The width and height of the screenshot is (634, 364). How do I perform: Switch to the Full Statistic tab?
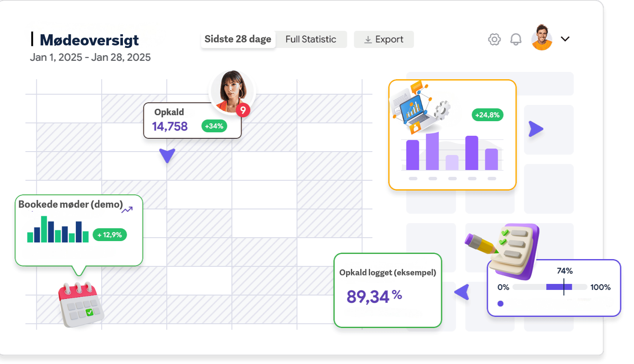pos(311,39)
